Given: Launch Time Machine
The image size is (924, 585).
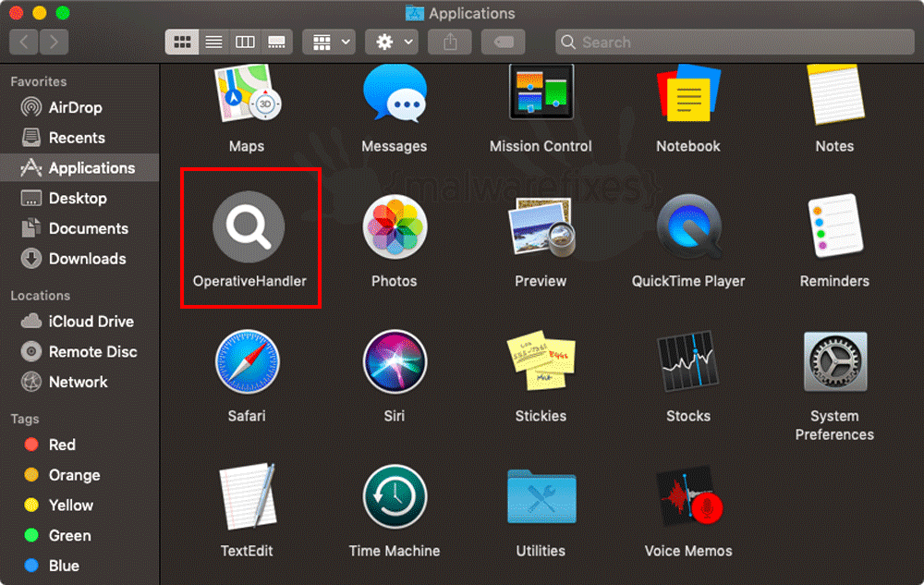Looking at the screenshot, I should tap(395, 496).
